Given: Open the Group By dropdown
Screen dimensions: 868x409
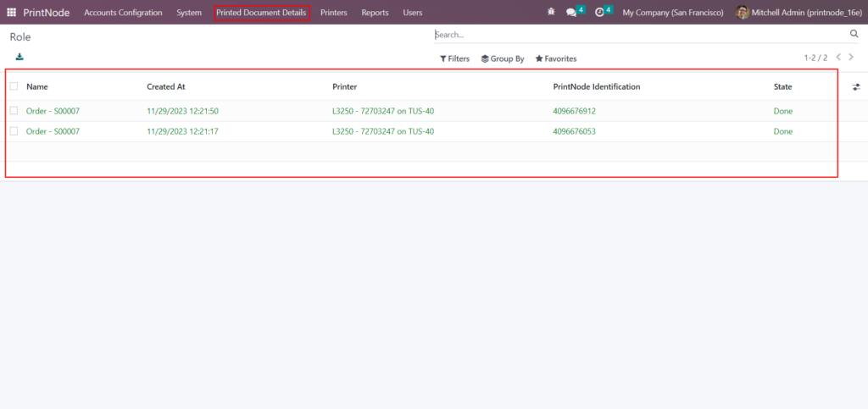Looking at the screenshot, I should (503, 58).
